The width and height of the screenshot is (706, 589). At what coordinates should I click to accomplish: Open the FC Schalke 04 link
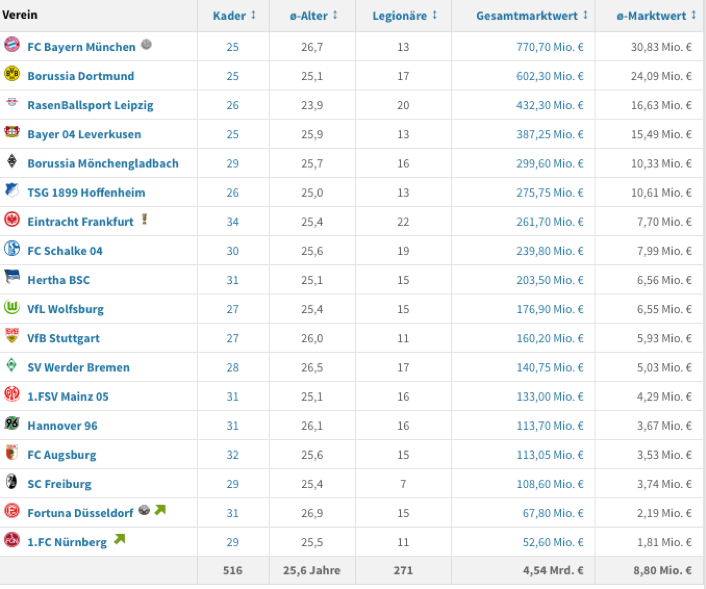[x=65, y=251]
